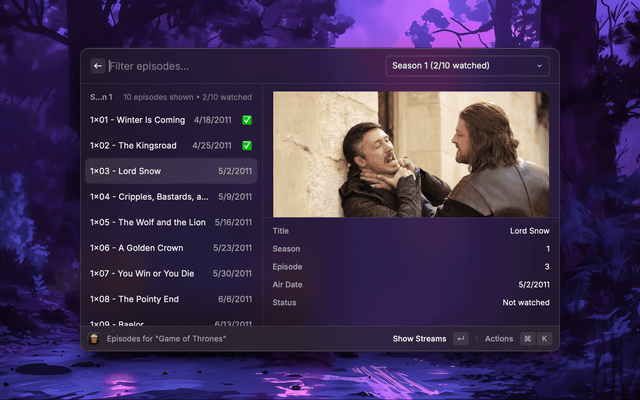Image resolution: width=640 pixels, height=400 pixels.
Task: Click the Enter key icon beside Show Streams
Action: coord(460,339)
